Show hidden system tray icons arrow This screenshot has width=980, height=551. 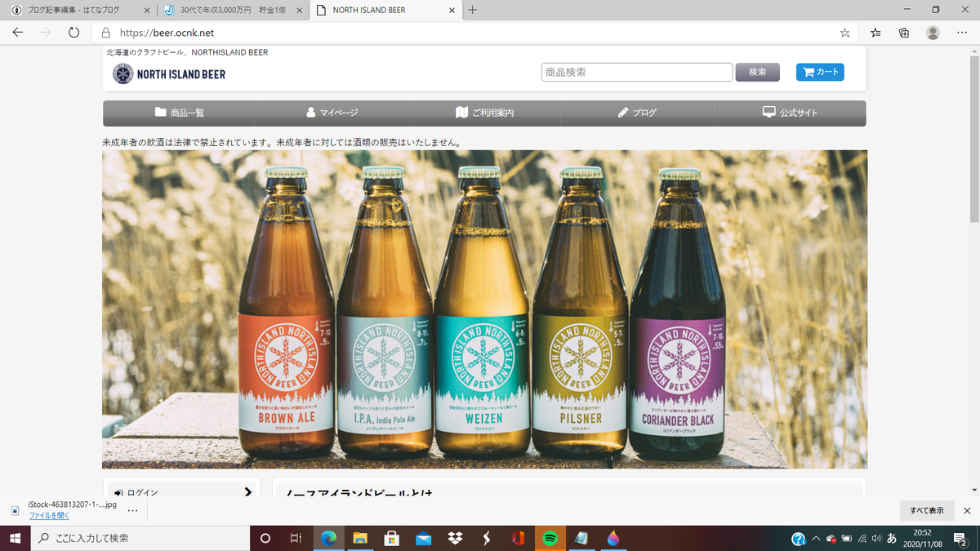tap(816, 539)
